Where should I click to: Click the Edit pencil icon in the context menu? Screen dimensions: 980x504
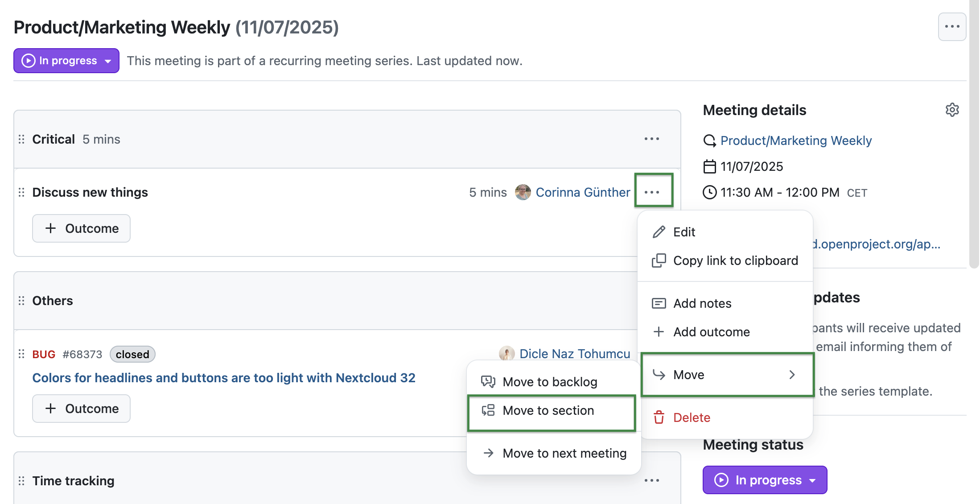pyautogui.click(x=659, y=232)
